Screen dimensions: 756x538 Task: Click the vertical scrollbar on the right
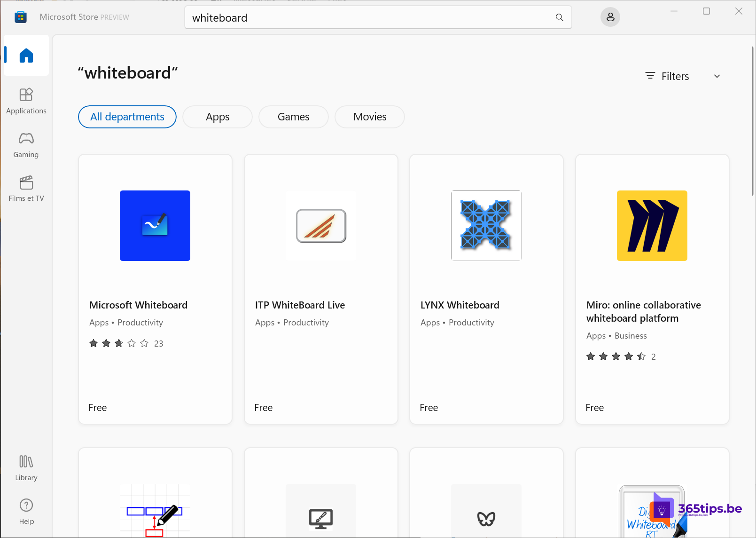pyautogui.click(x=752, y=118)
